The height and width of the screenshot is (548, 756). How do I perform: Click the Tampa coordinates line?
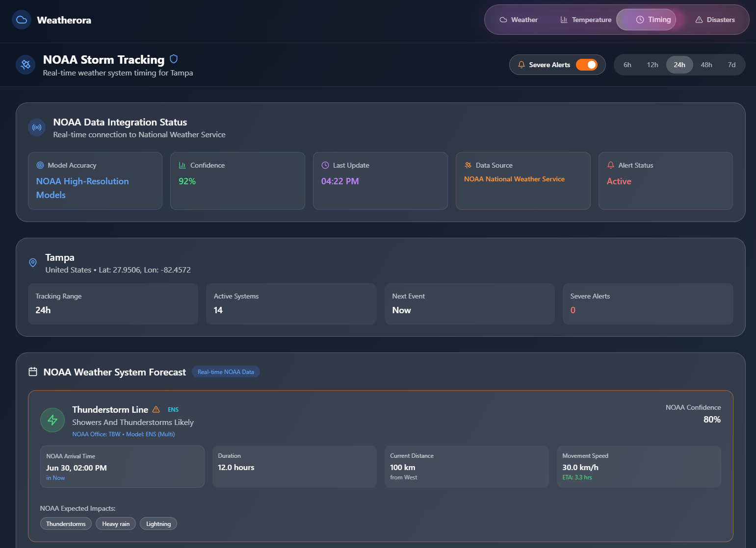[x=118, y=270]
